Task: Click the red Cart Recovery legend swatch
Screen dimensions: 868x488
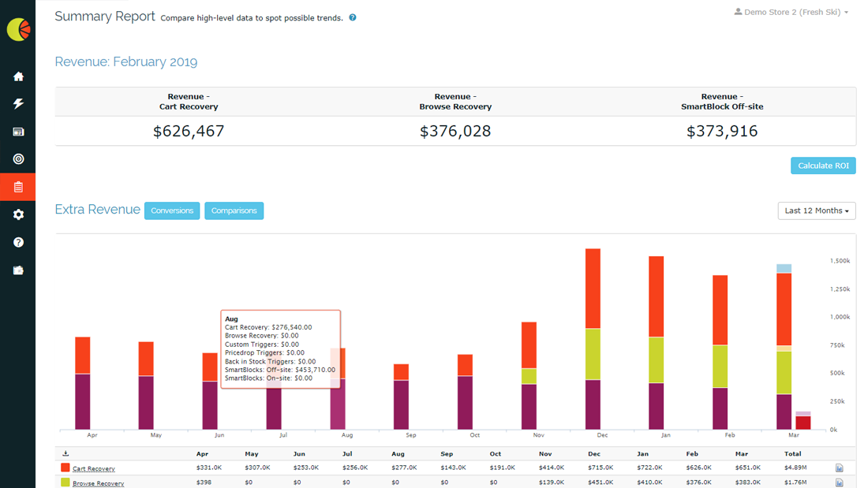Action: 65,468
